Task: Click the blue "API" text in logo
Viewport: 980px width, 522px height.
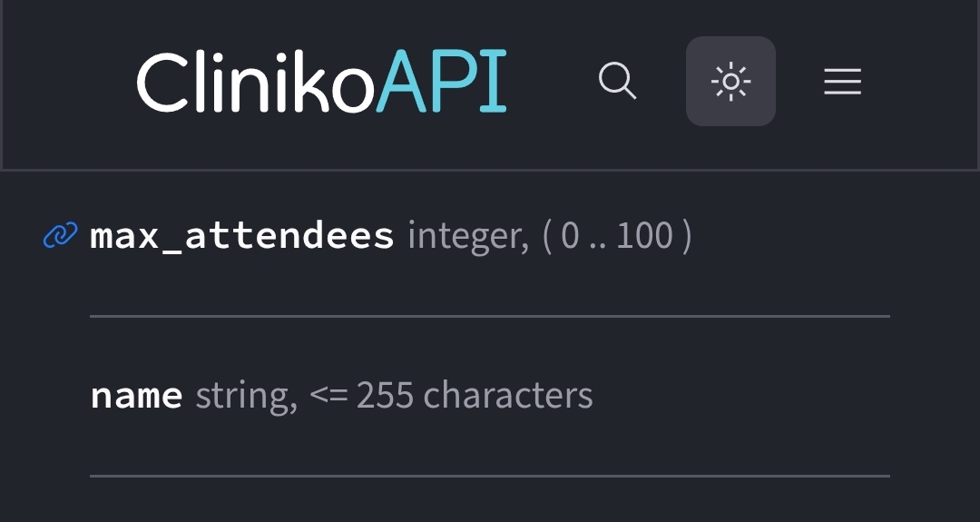Action: click(x=441, y=83)
